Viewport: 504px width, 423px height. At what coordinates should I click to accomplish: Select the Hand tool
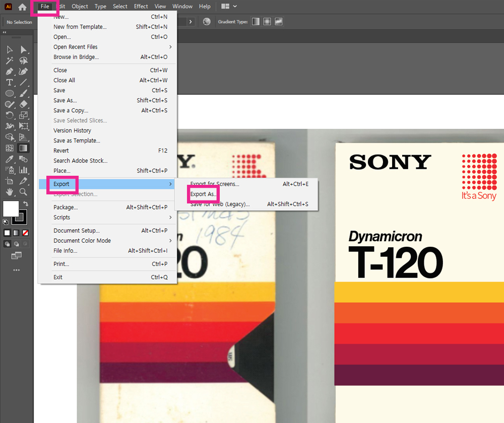[x=10, y=192]
